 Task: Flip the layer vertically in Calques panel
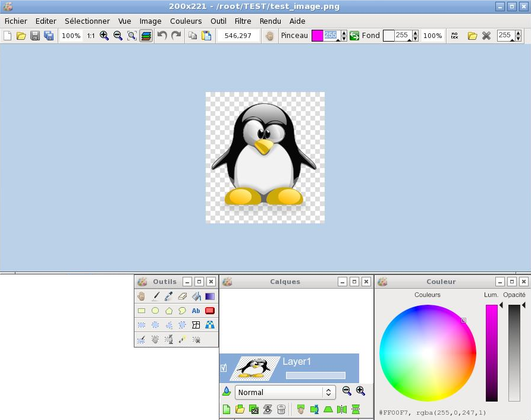coord(356,409)
